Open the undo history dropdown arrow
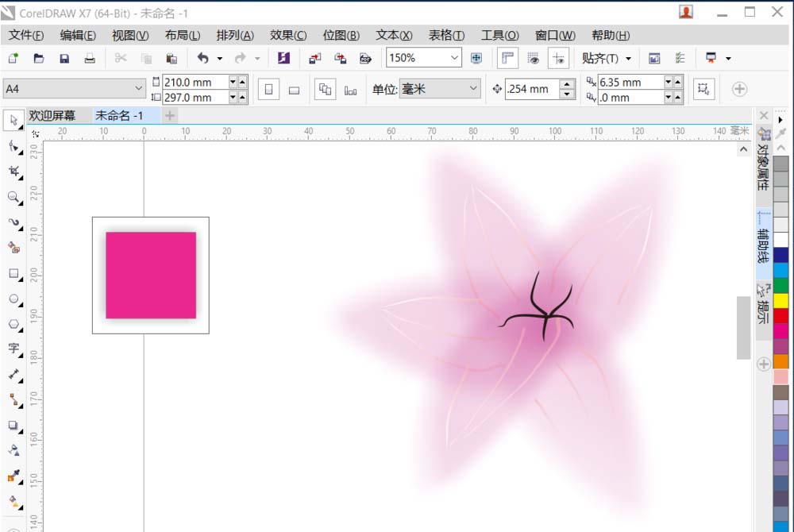This screenshot has height=532, width=794. coord(220,59)
